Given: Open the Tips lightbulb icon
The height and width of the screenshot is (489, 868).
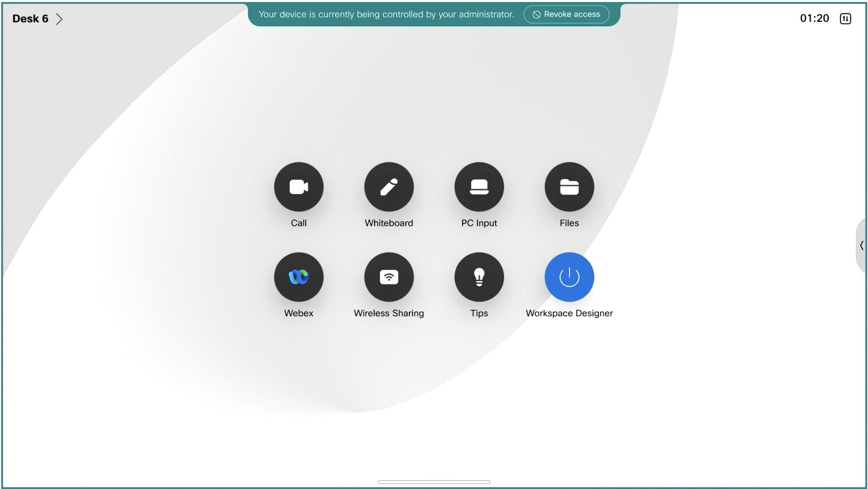Looking at the screenshot, I should point(479,277).
